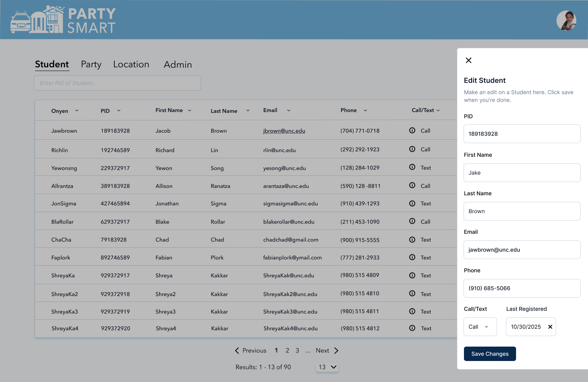Image resolution: width=588 pixels, height=382 pixels.
Task: Open the sort dropdown on the PID column
Action: coord(119,110)
